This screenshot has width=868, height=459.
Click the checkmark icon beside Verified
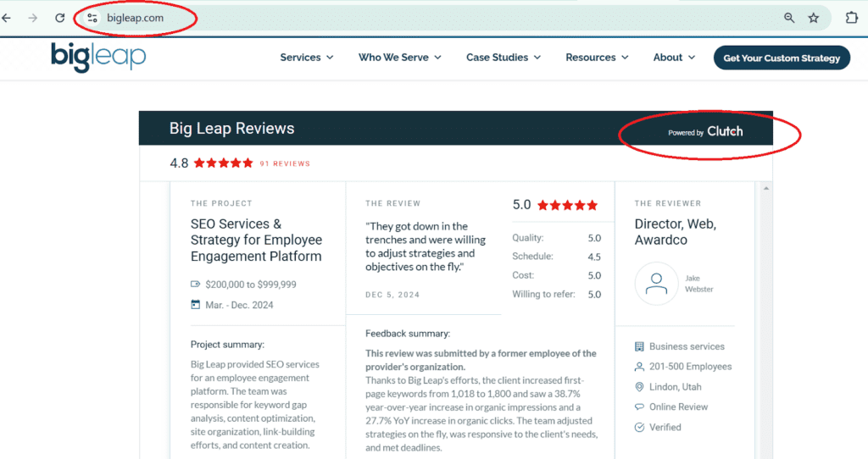coord(639,427)
